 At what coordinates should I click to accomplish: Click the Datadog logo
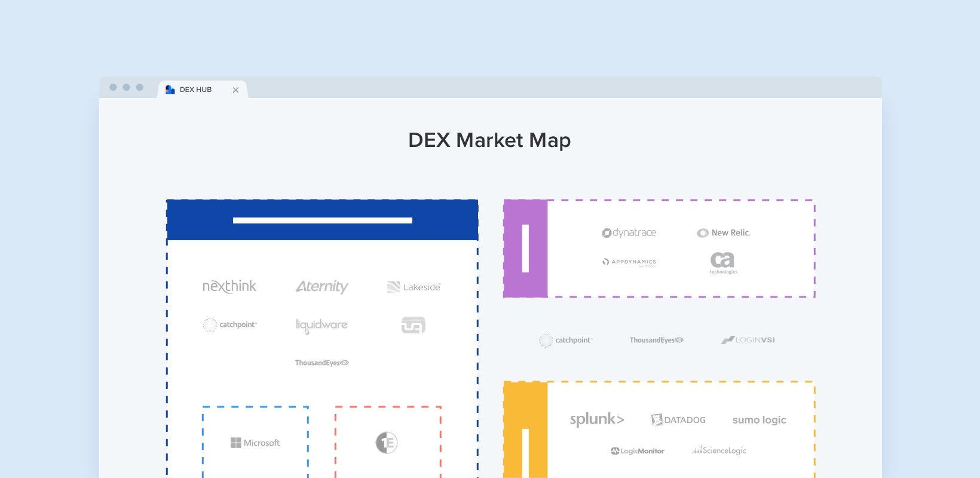[678, 420]
